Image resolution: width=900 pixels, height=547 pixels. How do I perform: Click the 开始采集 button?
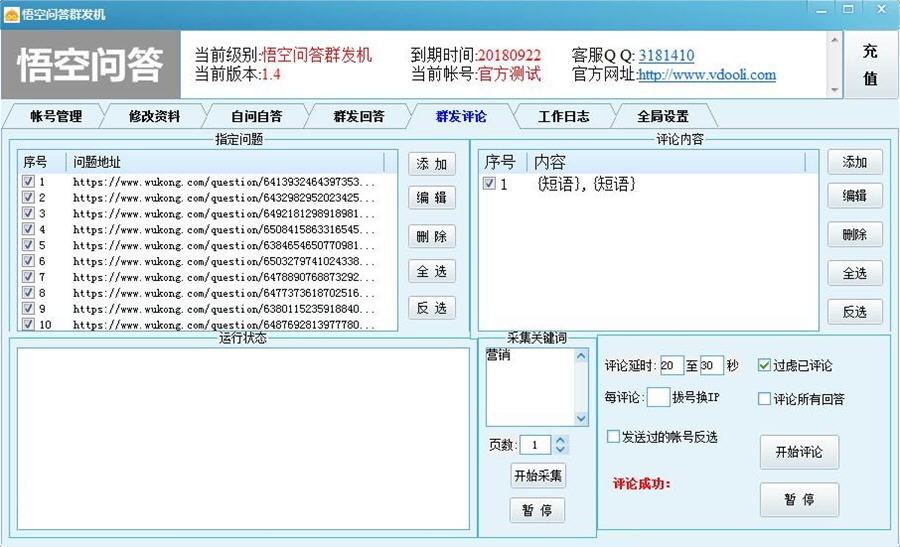pyautogui.click(x=538, y=475)
